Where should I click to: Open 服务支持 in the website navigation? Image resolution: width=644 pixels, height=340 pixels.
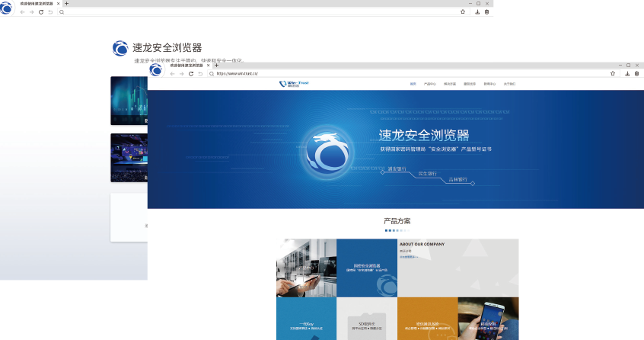470,84
